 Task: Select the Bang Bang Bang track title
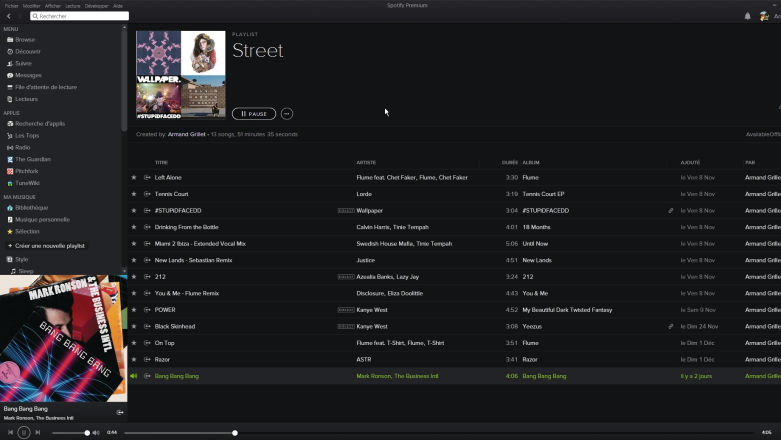(176, 376)
